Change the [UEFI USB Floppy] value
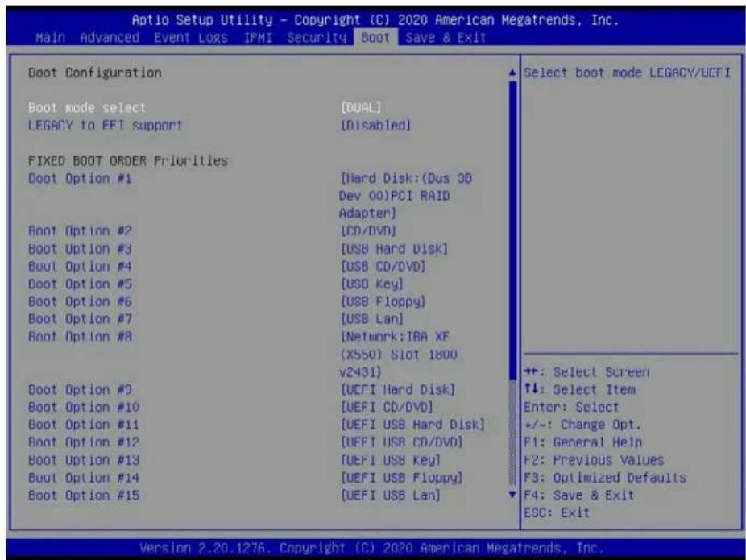The image size is (746, 560). click(x=401, y=478)
